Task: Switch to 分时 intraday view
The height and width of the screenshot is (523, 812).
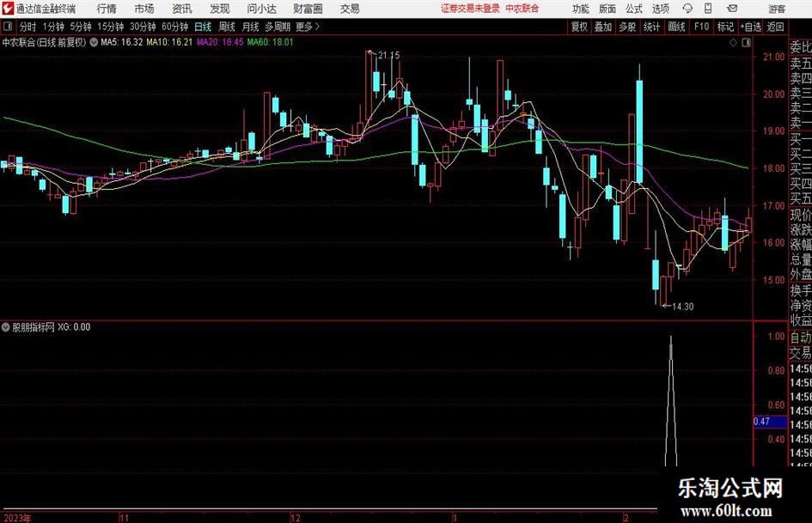Action: point(28,27)
